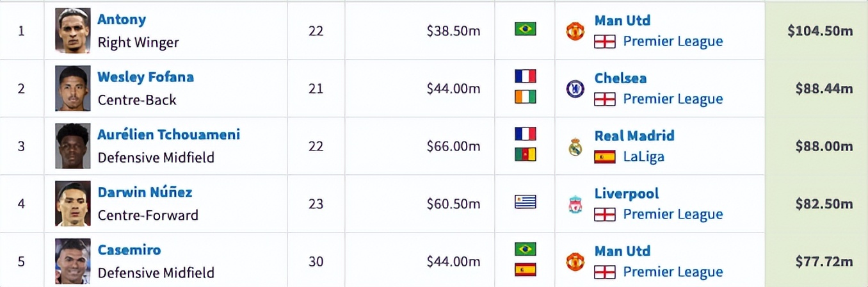The image size is (868, 287).
Task: Click Darwin Núñez's portrait thumbnail
Action: pyautogui.click(x=72, y=204)
